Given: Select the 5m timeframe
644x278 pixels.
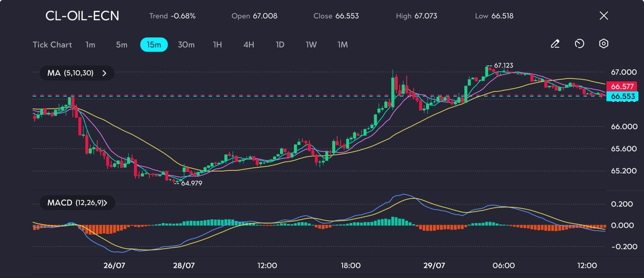Looking at the screenshot, I should (x=122, y=45).
